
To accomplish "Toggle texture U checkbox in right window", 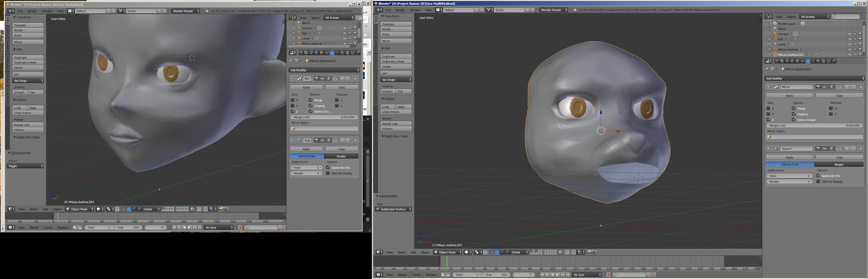I will pos(831,108).
